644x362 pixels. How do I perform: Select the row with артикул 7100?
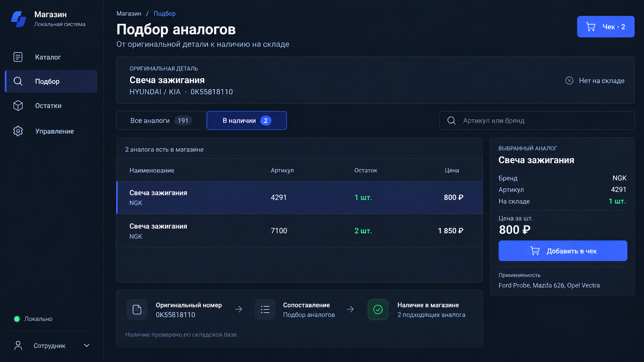coord(299,231)
